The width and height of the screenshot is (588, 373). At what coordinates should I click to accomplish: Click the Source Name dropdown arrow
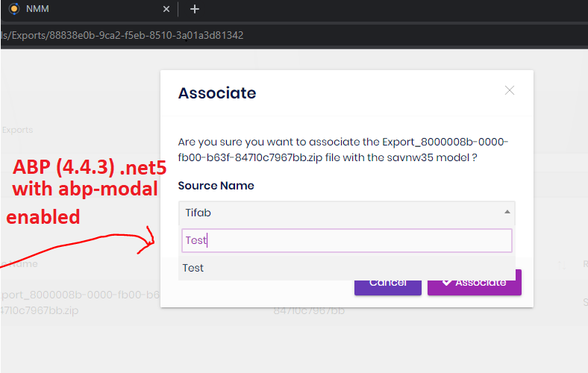tap(507, 213)
